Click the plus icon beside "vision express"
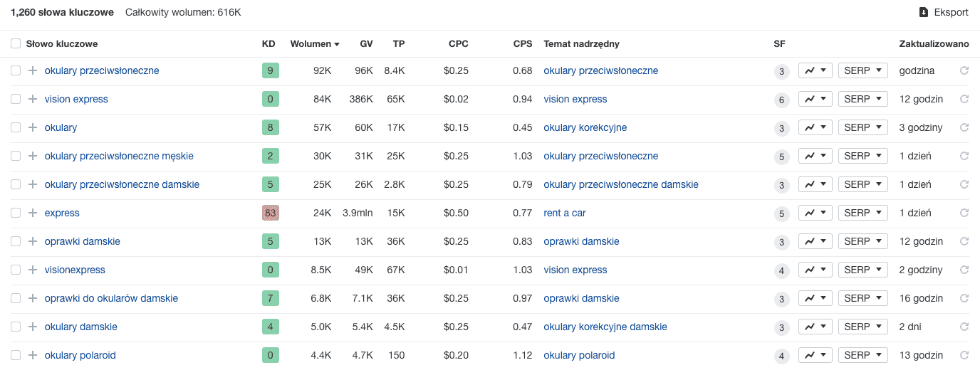Image resolution: width=980 pixels, height=370 pixels. (x=32, y=99)
